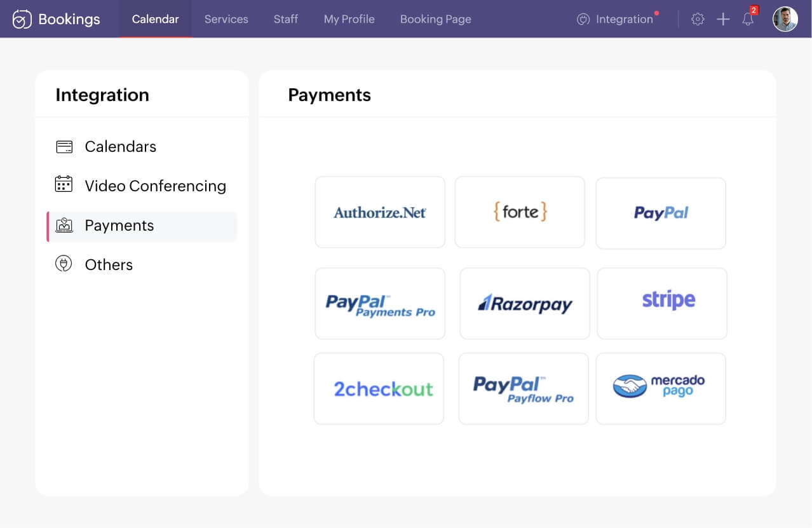Click the Integration sidebar heading
Image resolution: width=812 pixels, height=528 pixels.
tap(102, 95)
